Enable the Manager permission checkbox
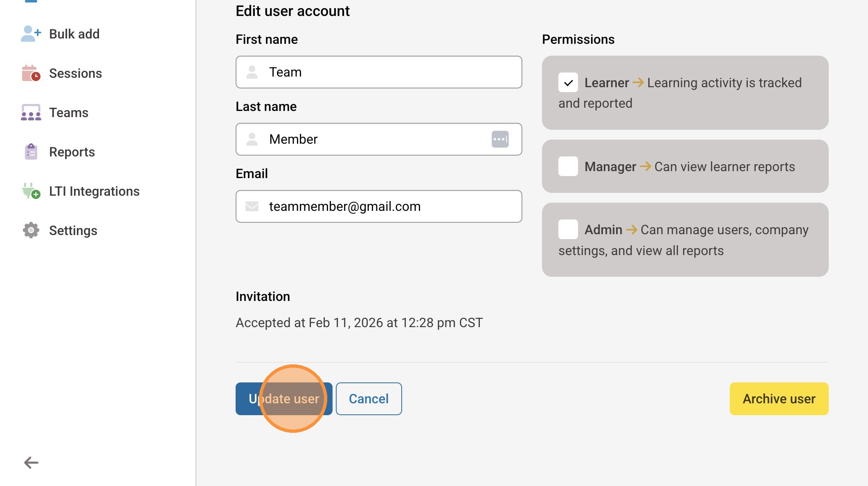The width and height of the screenshot is (868, 486). click(568, 167)
